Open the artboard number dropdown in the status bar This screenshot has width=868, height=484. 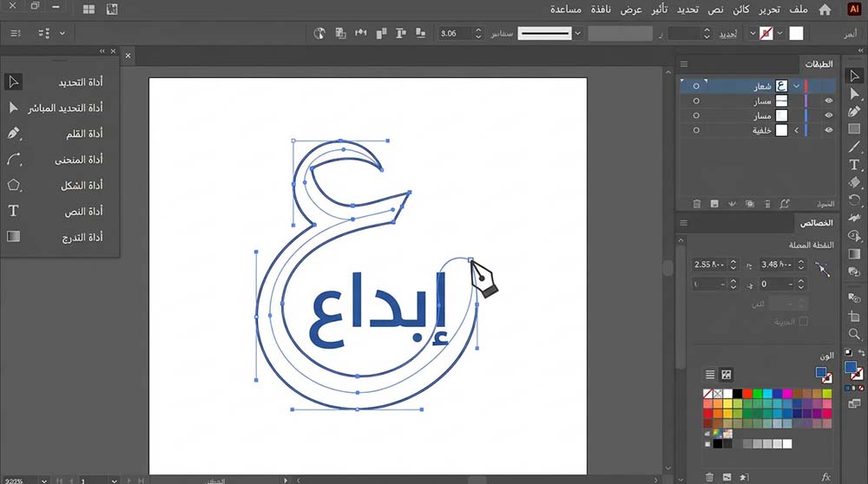[114, 481]
